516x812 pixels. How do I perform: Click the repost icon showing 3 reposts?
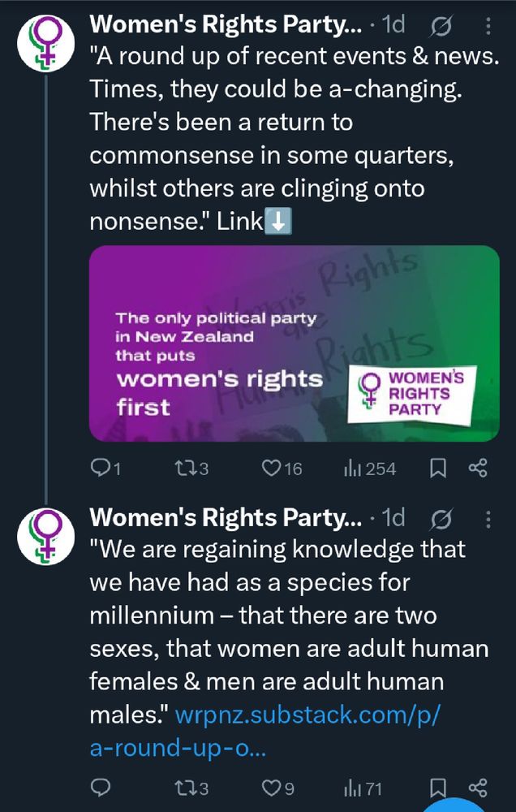click(x=187, y=469)
